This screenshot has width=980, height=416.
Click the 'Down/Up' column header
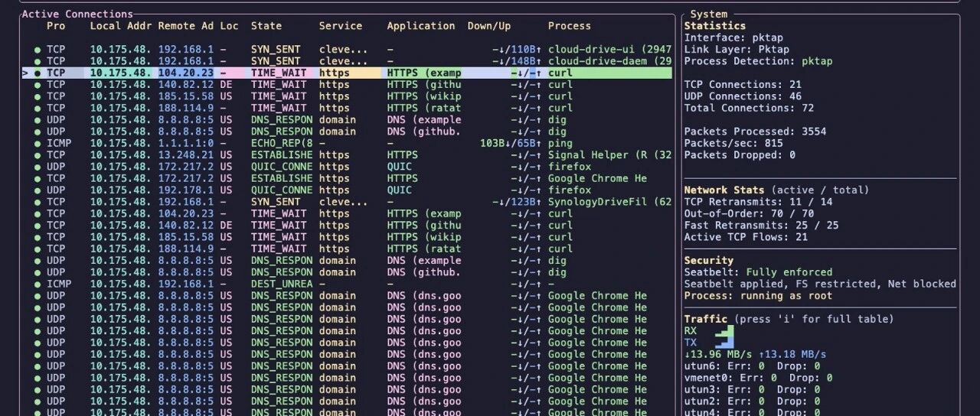[x=489, y=26]
